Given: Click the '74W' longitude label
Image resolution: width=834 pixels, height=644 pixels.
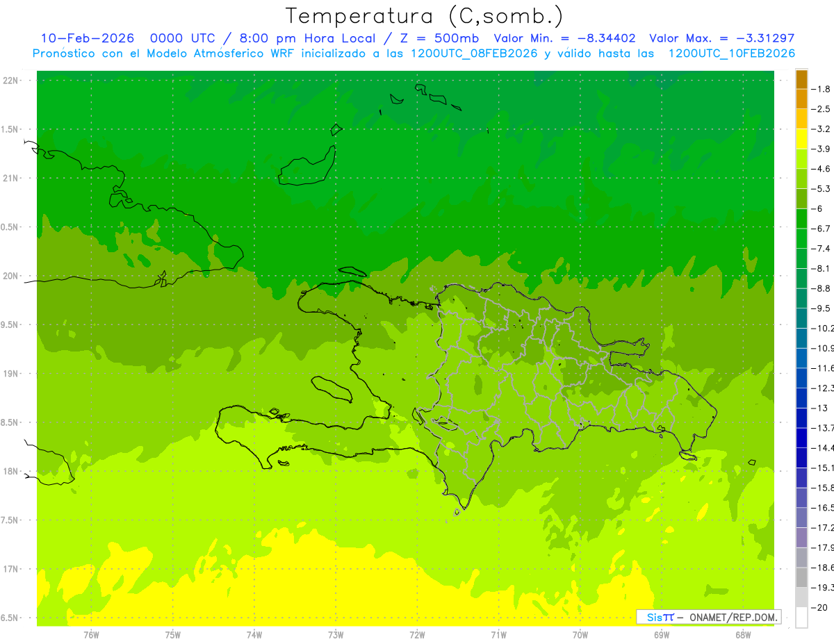Looking at the screenshot, I should (x=254, y=635).
